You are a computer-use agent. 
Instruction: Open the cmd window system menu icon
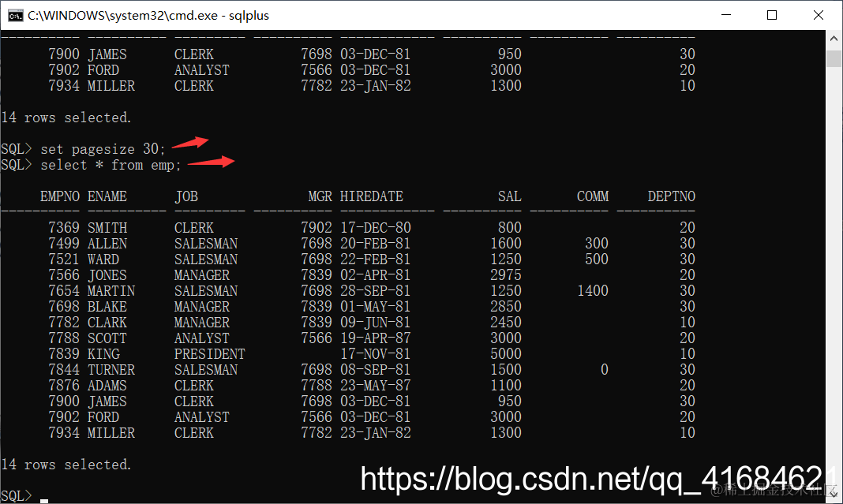[15, 15]
